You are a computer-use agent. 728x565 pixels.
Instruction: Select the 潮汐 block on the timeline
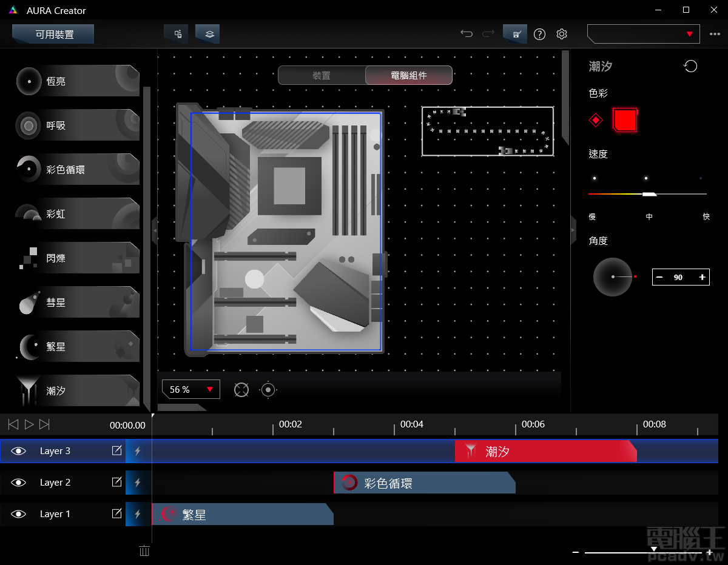pos(545,451)
